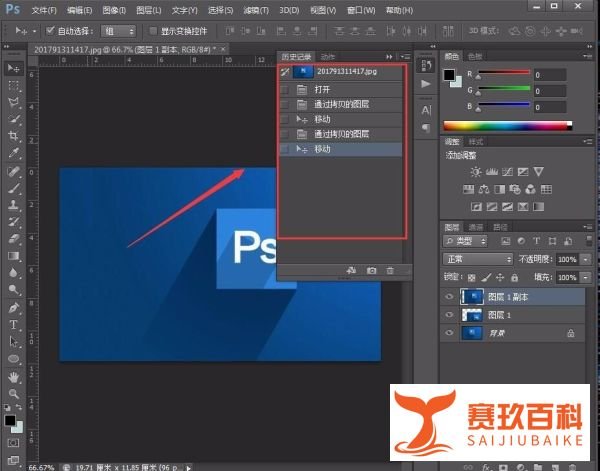Screen dimensions: 600x471
Task: Select the Blur tool
Action: click(x=13, y=272)
